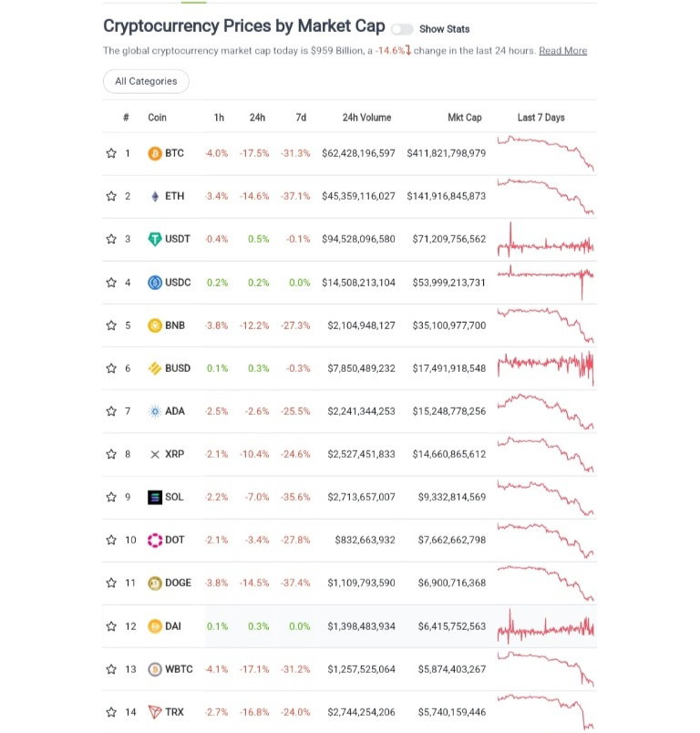Sort table by Mkt Cap header
Viewport: 700px width, 733px height.
coord(465,118)
